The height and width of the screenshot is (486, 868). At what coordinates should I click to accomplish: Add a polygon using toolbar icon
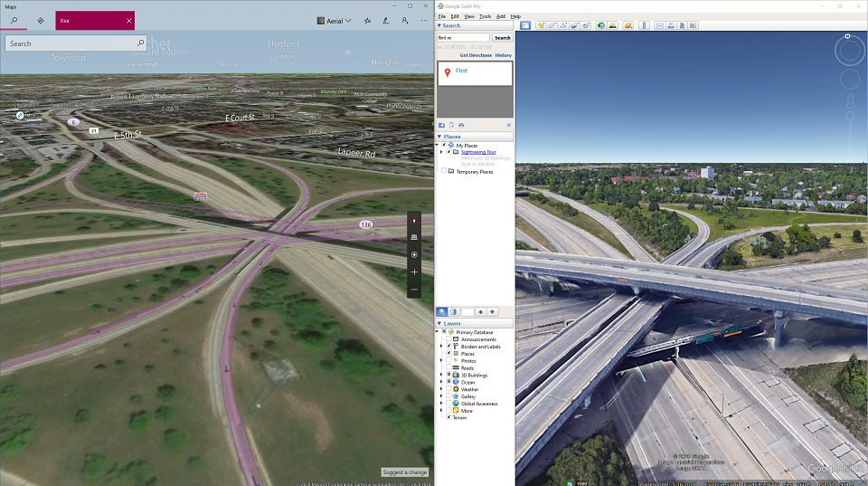(x=552, y=25)
